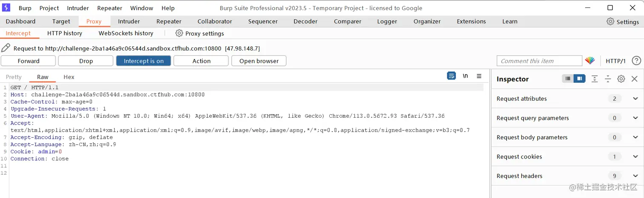Toggle show non-printable characters (\n)

466,76
